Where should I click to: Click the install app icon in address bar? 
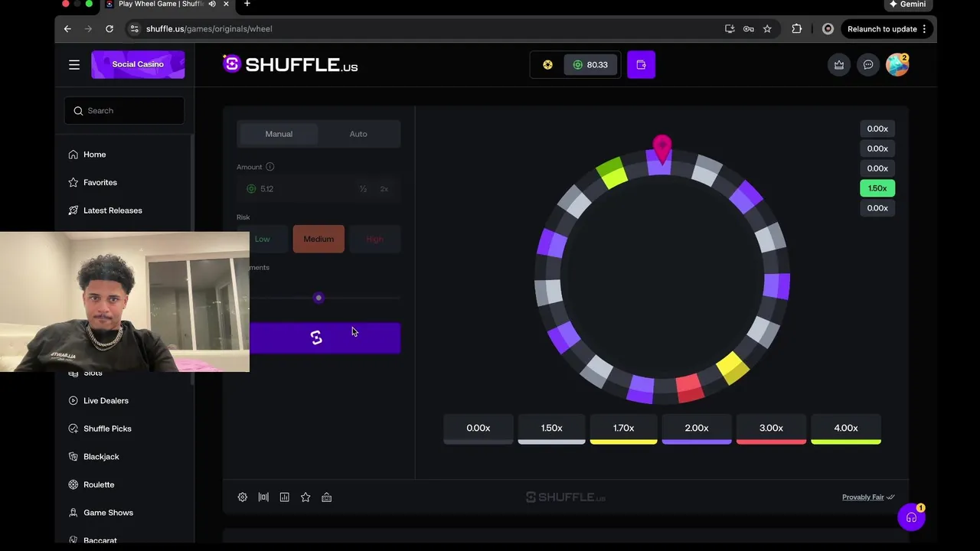730,29
